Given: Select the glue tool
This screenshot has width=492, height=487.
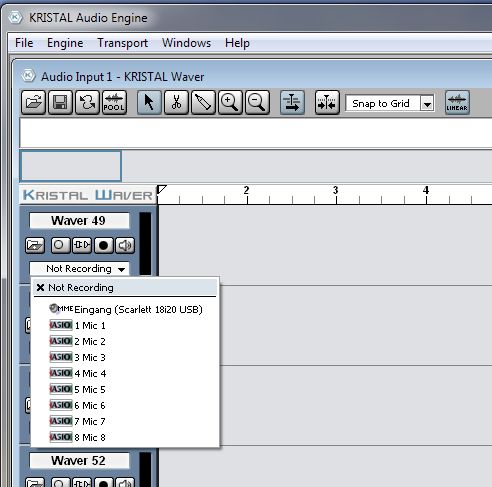Looking at the screenshot, I should [203, 102].
